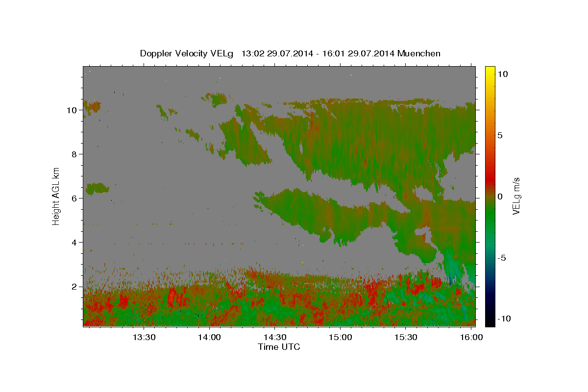Click the 15:30 time tick label
The width and height of the screenshot is (588, 392).
coord(406,337)
